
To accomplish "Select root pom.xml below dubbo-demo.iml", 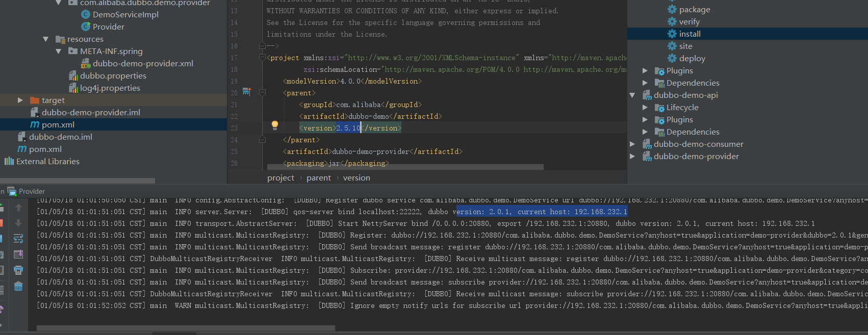I will tap(45, 149).
